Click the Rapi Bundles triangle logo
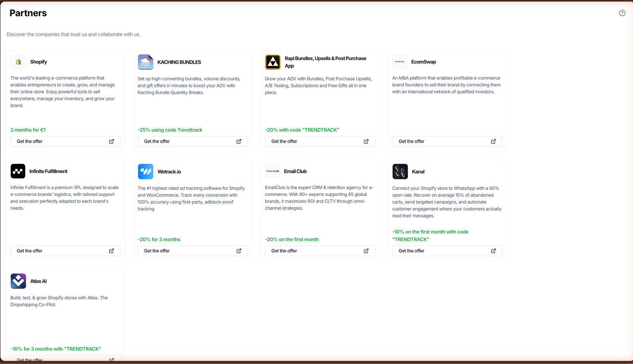 (x=273, y=62)
